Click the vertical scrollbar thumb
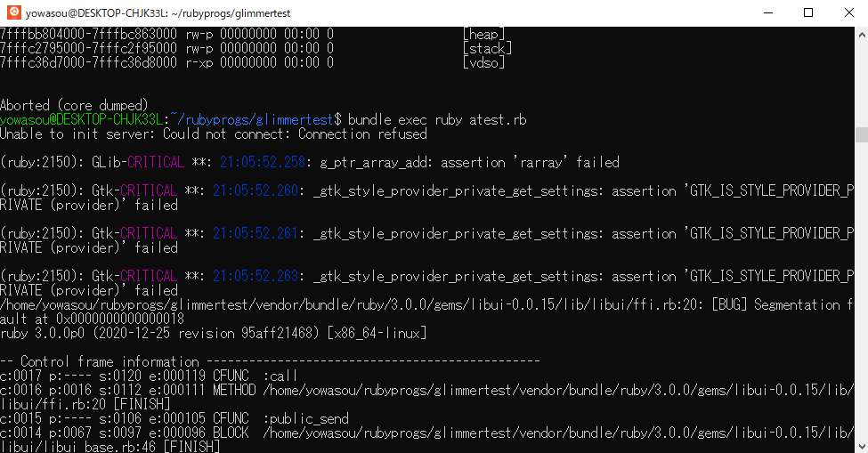 pyautogui.click(x=862, y=134)
